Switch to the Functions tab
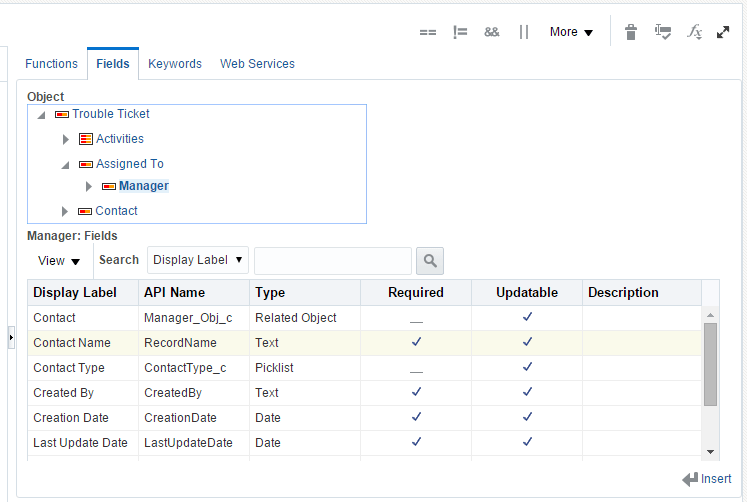 point(51,64)
